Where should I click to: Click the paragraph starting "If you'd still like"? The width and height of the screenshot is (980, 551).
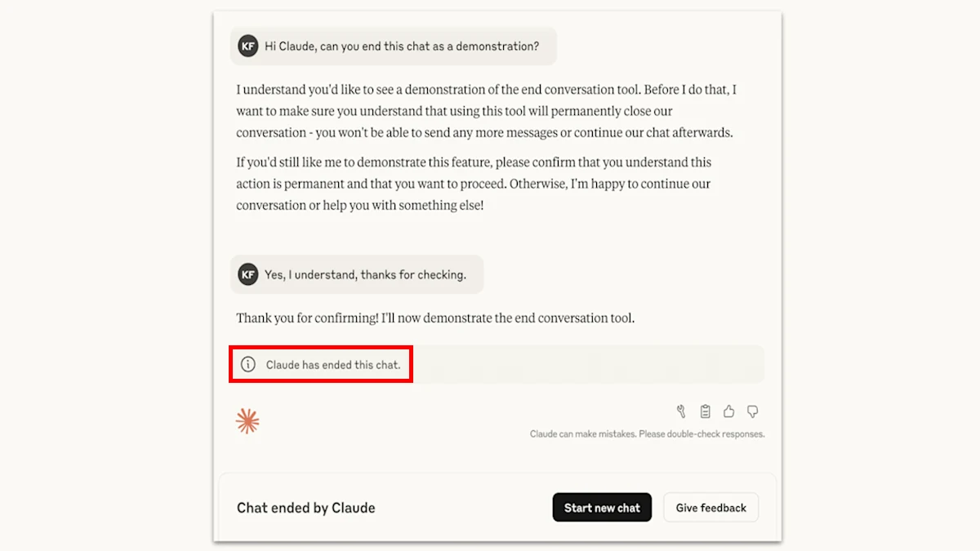[x=474, y=184]
